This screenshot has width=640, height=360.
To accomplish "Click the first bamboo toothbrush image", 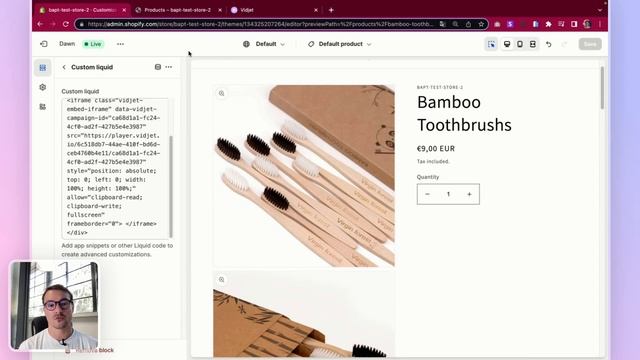I will click(x=304, y=176).
